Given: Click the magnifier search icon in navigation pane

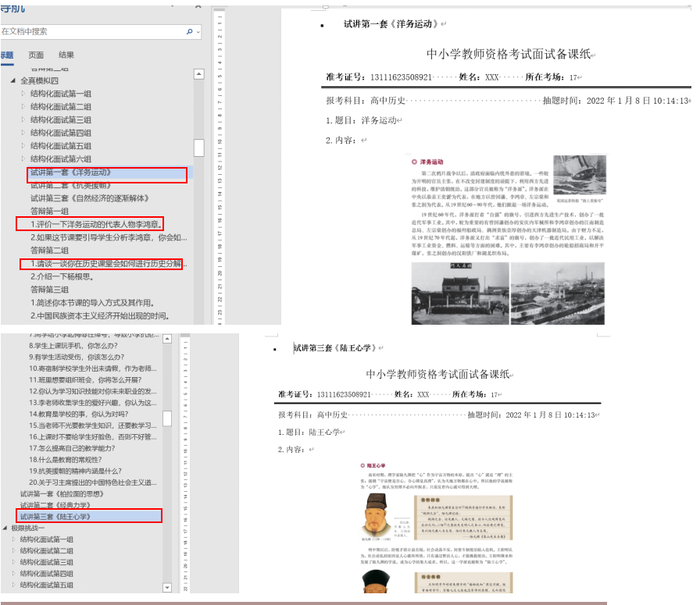Looking at the screenshot, I should click(x=189, y=32).
